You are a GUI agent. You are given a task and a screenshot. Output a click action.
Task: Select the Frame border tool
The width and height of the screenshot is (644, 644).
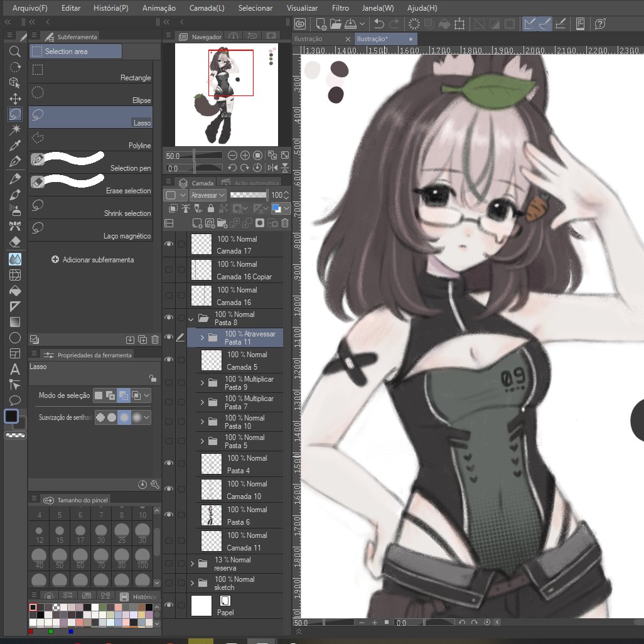pos(15,353)
